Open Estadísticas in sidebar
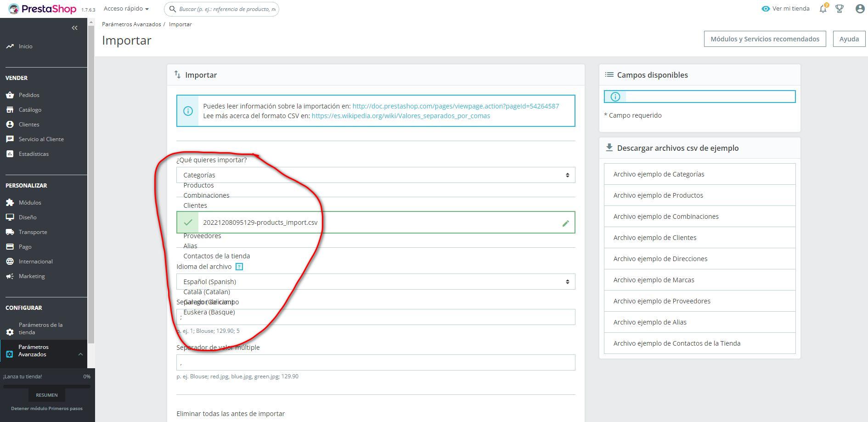 tap(34, 154)
